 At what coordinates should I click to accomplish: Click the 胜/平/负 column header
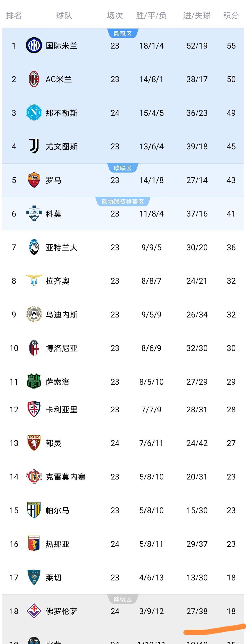click(151, 15)
